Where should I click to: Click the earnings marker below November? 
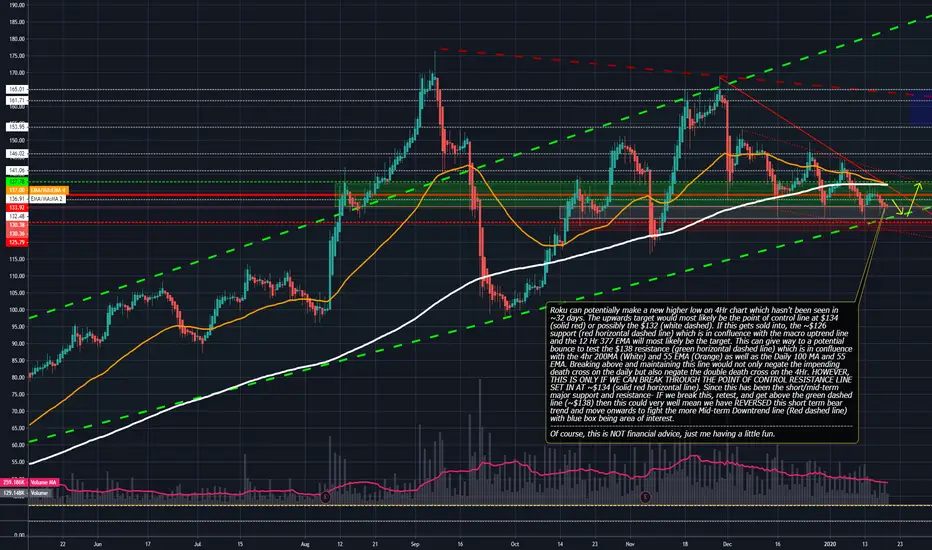[645, 497]
